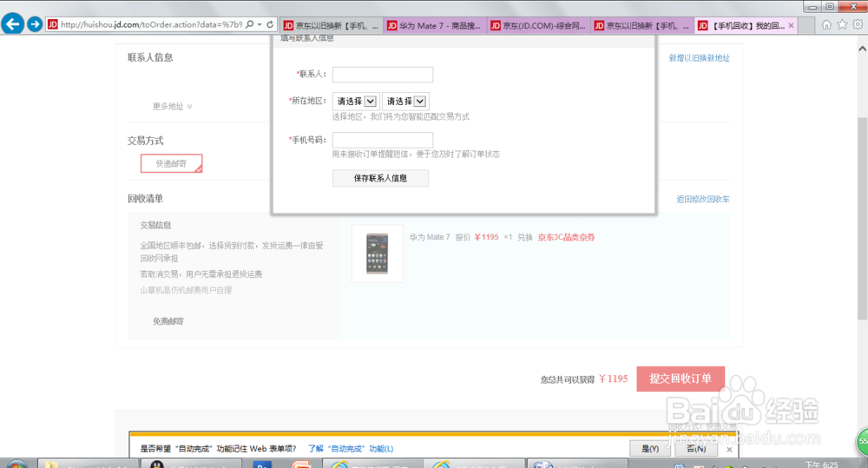Switch to the 华为 Mate 7 - 商品搜... tab

coord(435,25)
